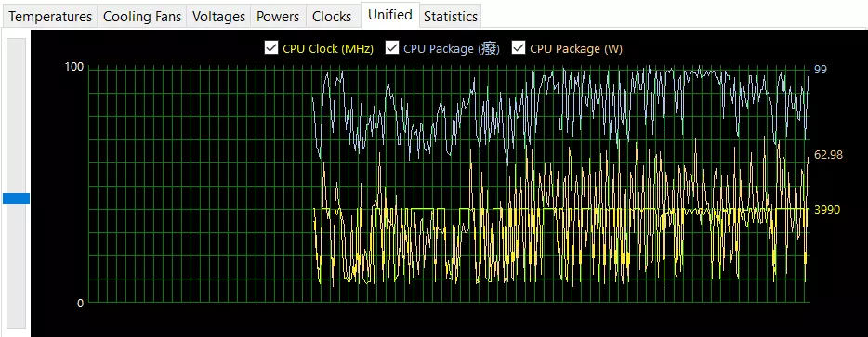Screen dimensions: 868x337
Task: Open the Cooling Fans tab
Action: [142, 17]
